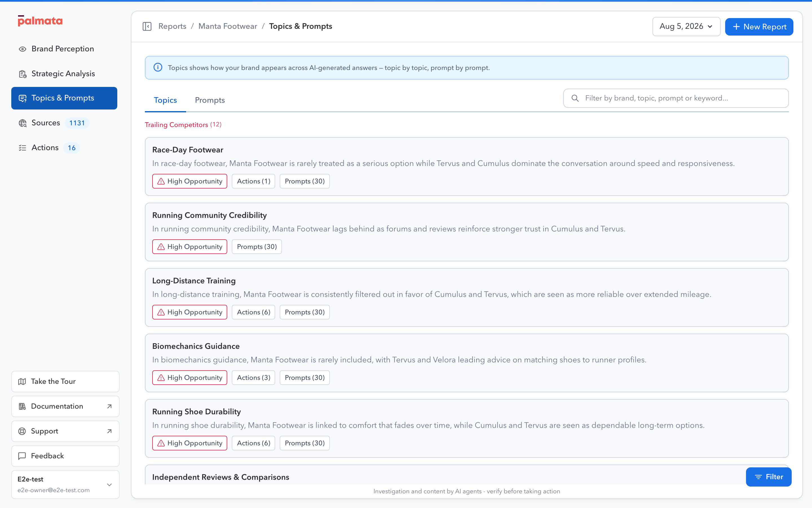The image size is (812, 508).
Task: Go to Manta Footwear breadcrumb
Action: coord(228,26)
